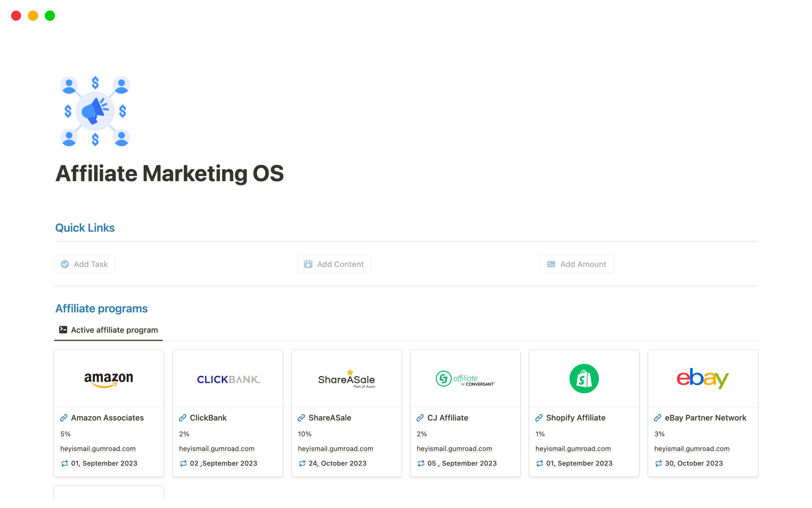
Task: Open the gumroad link under CJ Affiliate
Action: click(x=454, y=449)
